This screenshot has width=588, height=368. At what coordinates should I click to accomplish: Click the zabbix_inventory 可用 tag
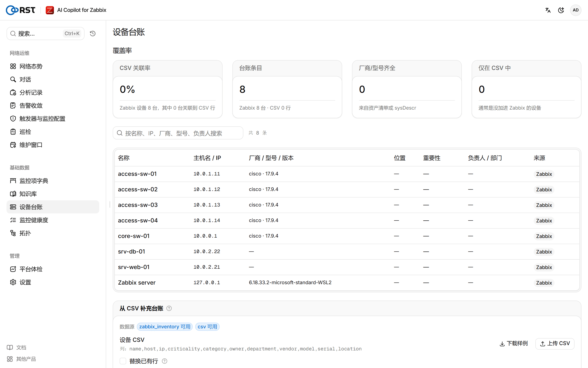[165, 327]
